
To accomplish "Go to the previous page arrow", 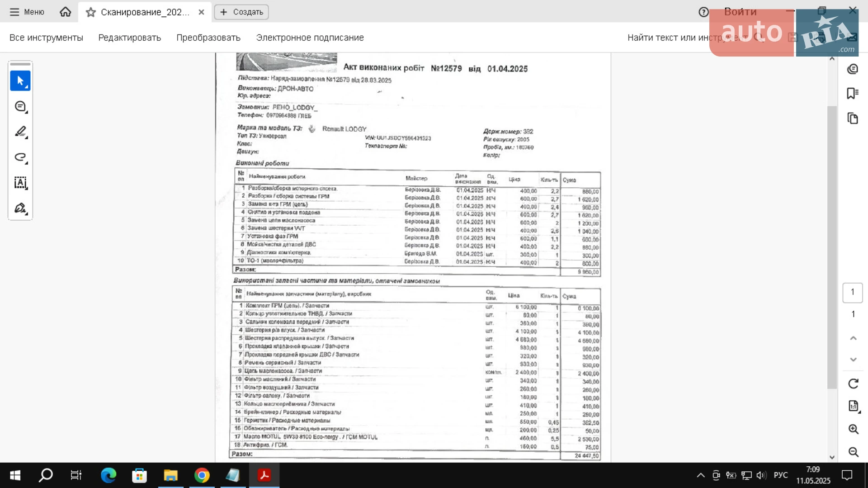I will coord(853,338).
